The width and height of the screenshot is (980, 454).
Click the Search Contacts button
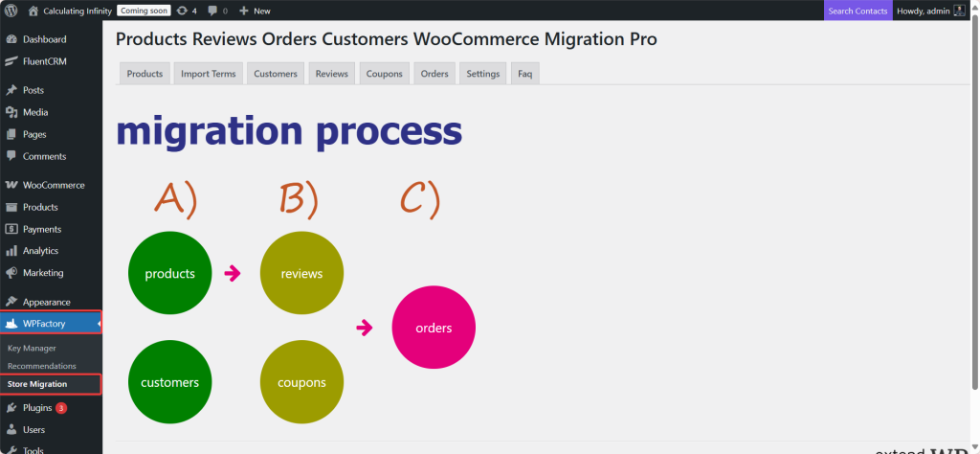click(x=857, y=11)
